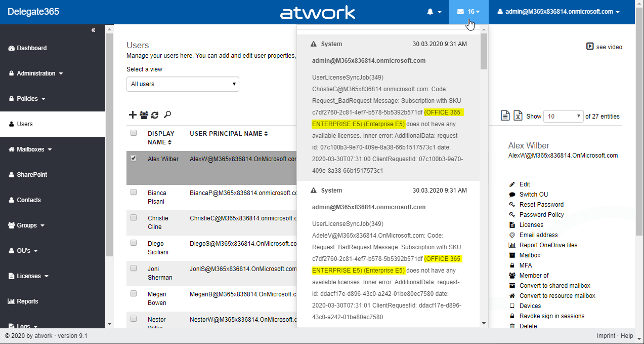
Task: Refresh the users list
Action: point(155,115)
